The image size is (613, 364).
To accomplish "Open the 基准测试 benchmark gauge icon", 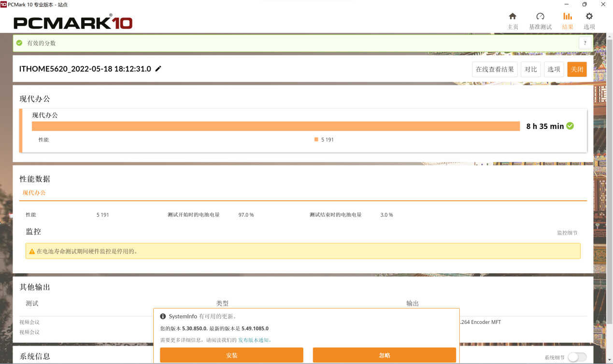I will point(540,16).
